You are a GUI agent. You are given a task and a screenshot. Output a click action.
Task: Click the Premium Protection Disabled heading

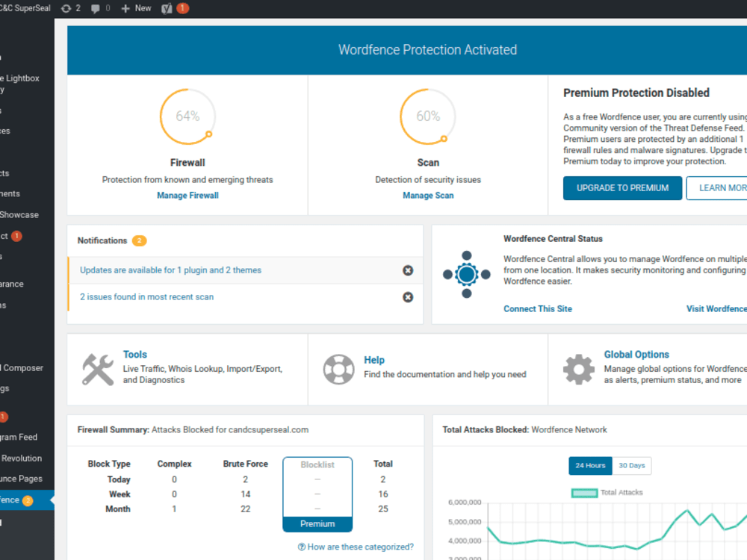[636, 93]
